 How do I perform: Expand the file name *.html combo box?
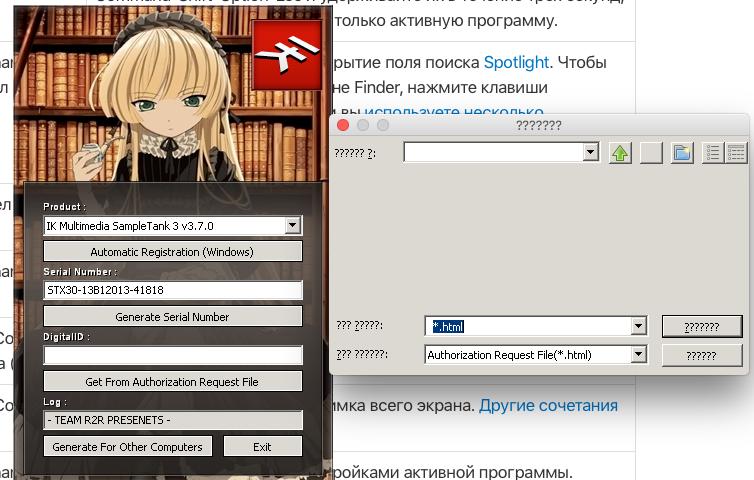point(637,326)
